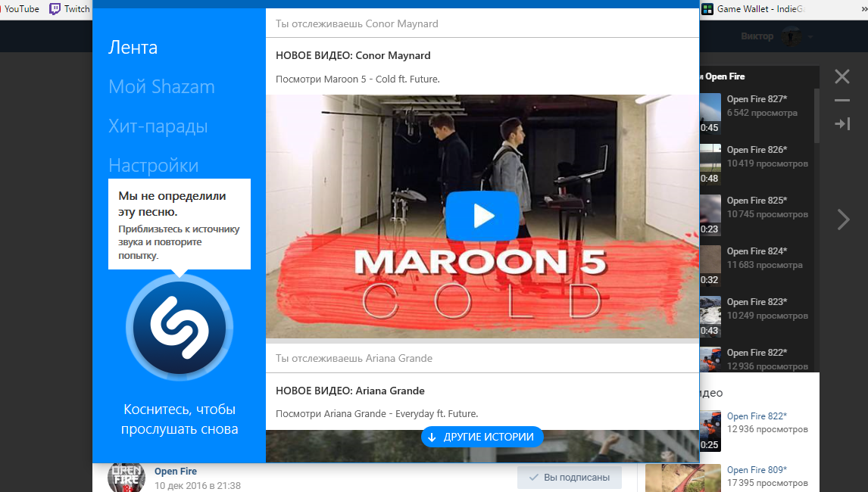Click text Посмотри Ariana Grande - Everyday ft. Future.
Image resolution: width=868 pixels, height=492 pixels.
(x=377, y=414)
